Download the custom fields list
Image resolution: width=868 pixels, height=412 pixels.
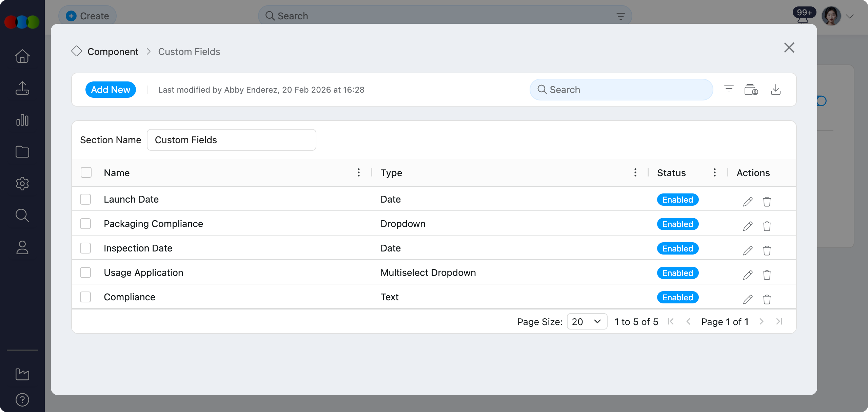776,89
